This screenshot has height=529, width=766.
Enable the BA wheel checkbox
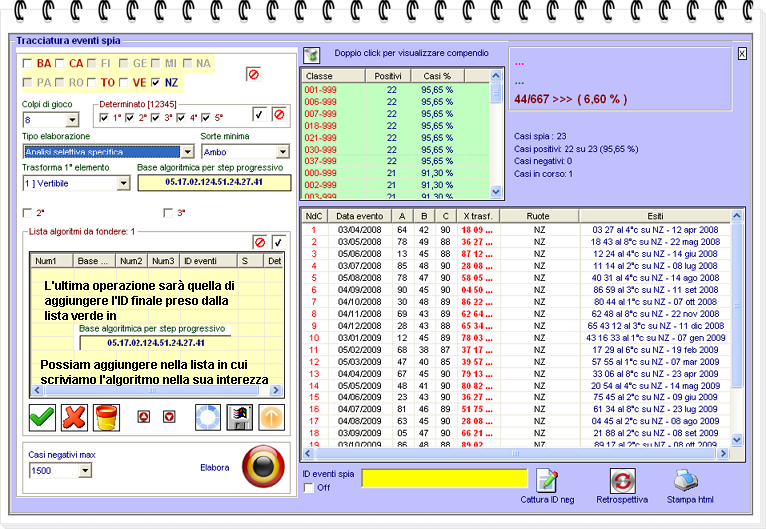click(x=27, y=63)
